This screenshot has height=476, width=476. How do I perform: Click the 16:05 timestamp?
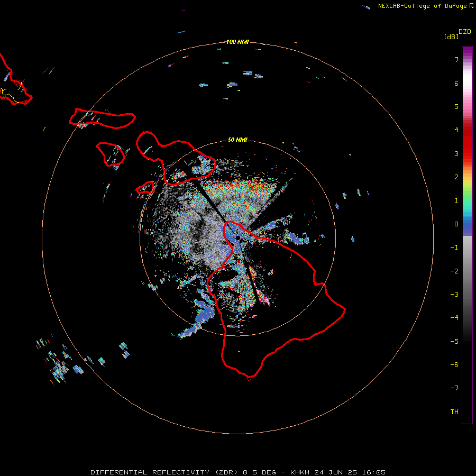(x=374, y=472)
